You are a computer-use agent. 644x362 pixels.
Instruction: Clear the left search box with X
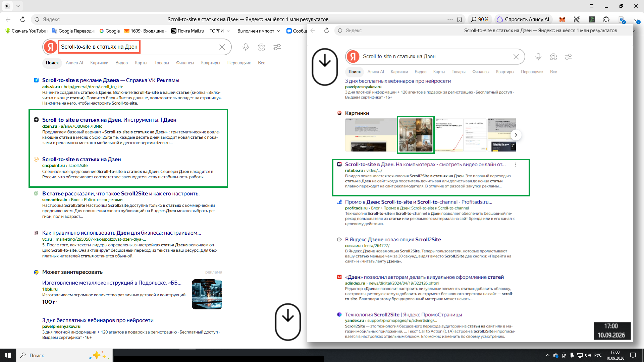(222, 47)
